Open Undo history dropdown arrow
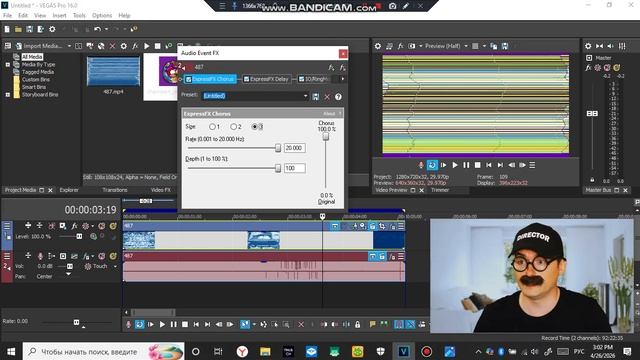This screenshot has height=360, width=640. pos(106,29)
